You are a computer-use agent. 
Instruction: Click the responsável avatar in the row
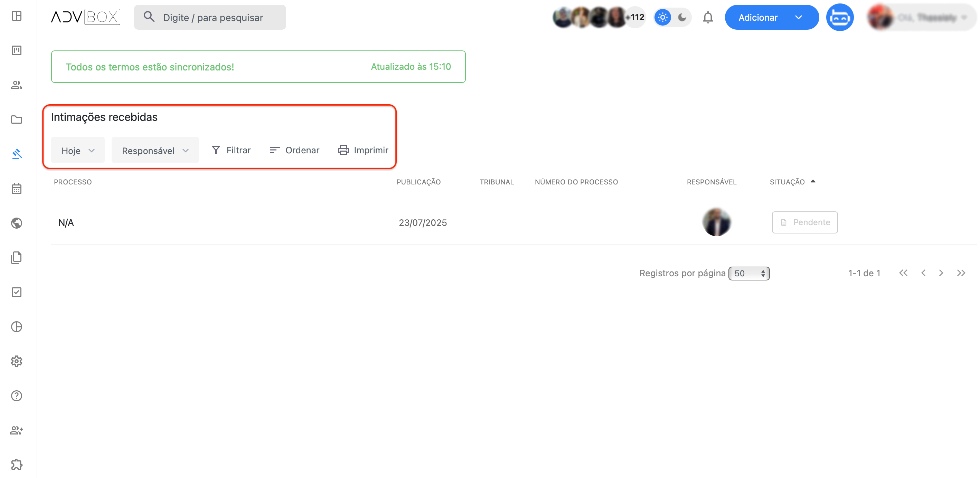point(716,222)
